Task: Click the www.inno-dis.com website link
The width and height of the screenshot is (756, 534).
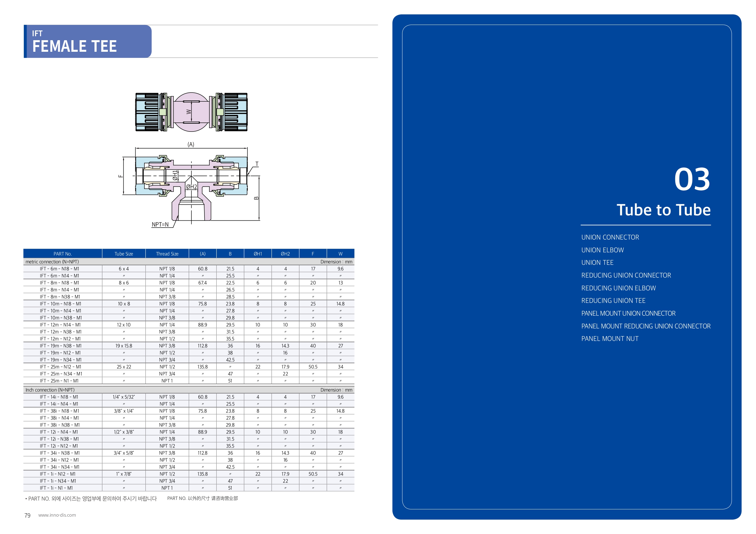Action: [x=57, y=515]
